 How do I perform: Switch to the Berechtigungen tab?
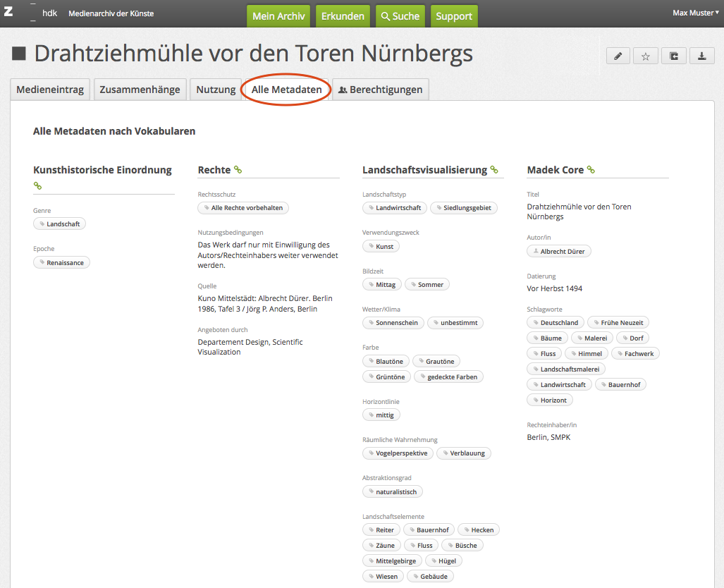(x=380, y=90)
